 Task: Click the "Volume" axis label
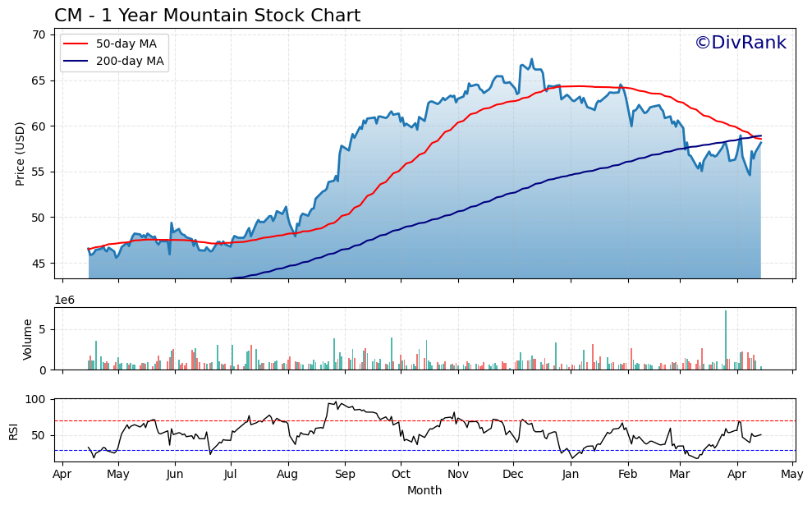(27, 339)
